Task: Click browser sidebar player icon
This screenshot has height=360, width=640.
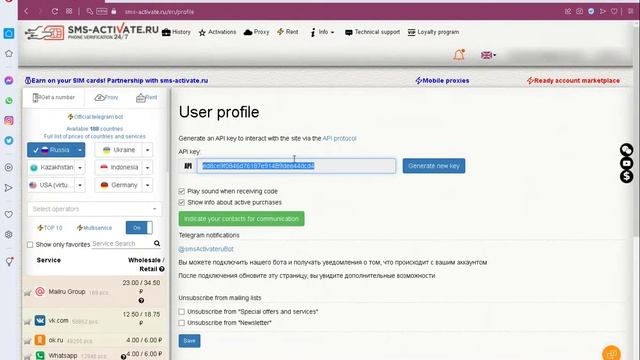Action: (9, 167)
